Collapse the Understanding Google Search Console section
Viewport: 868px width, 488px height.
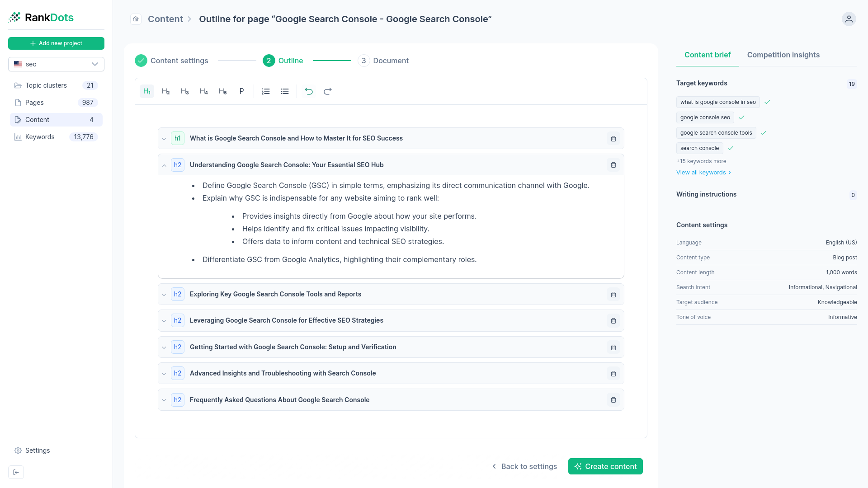point(164,165)
